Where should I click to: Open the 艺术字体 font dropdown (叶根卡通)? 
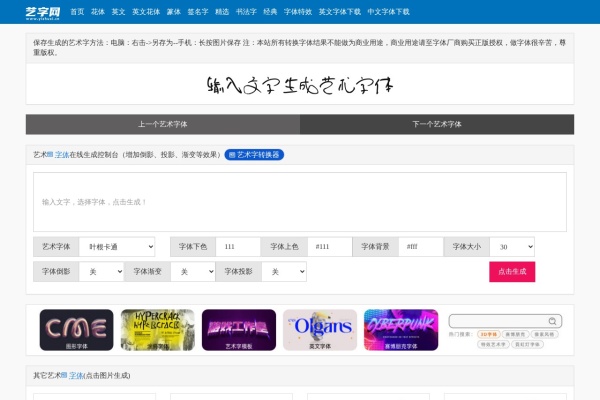click(117, 247)
